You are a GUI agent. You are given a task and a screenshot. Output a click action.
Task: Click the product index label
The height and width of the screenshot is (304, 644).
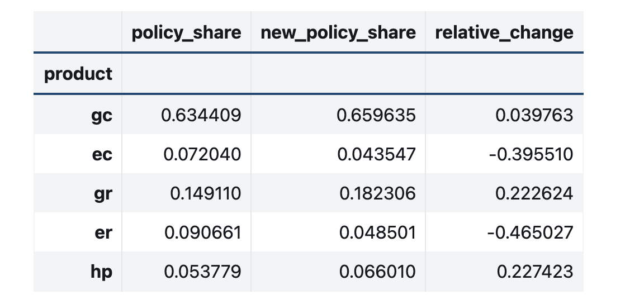coord(78,74)
